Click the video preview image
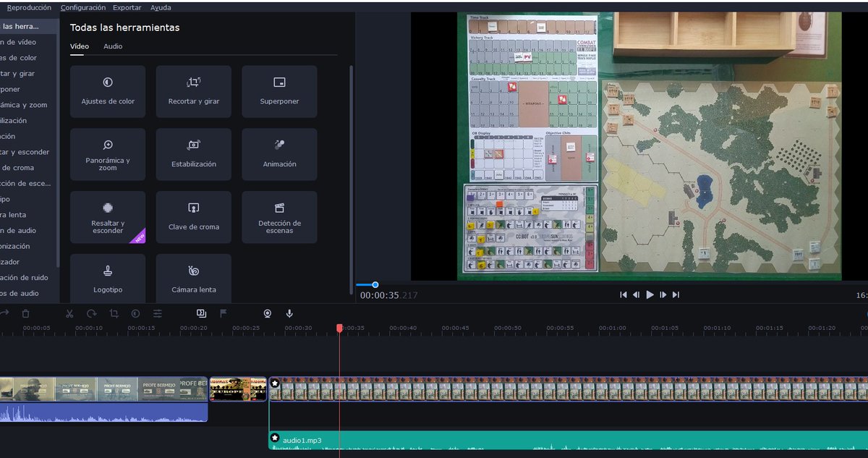The image size is (868, 458). point(650,147)
